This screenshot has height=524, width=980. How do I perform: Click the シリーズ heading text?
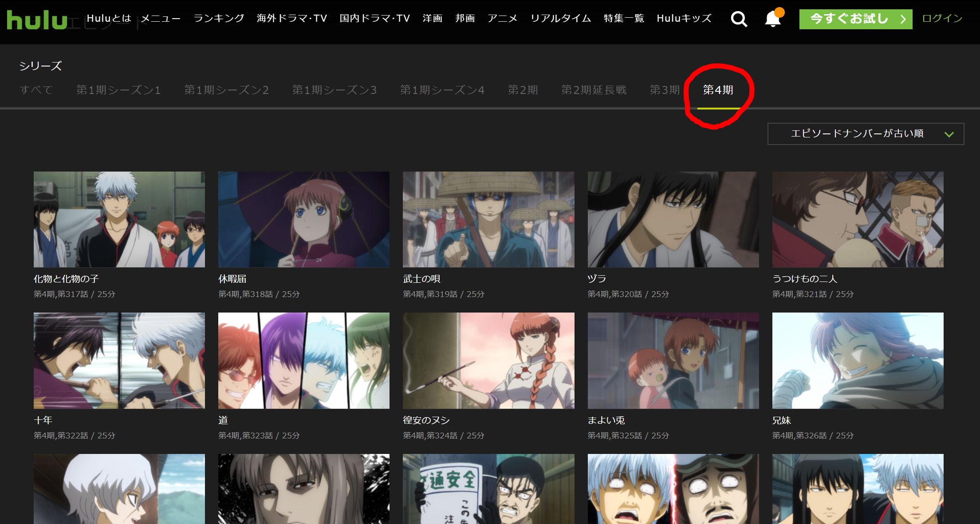point(40,66)
